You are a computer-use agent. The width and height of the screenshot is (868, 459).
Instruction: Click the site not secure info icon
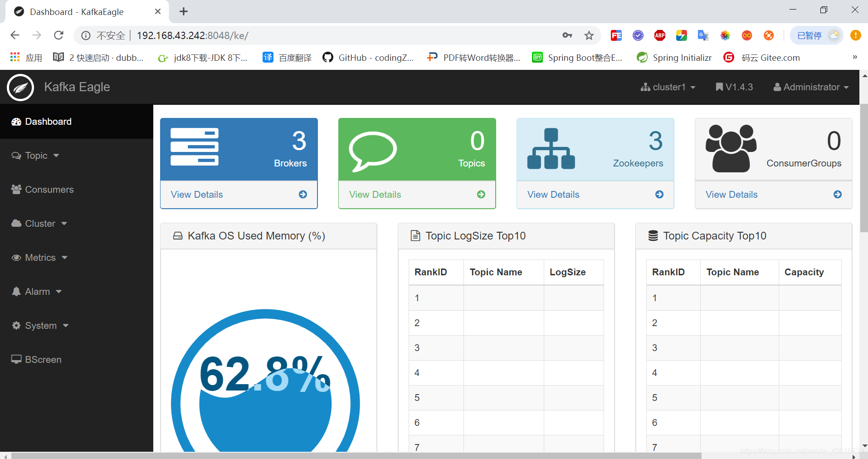86,35
